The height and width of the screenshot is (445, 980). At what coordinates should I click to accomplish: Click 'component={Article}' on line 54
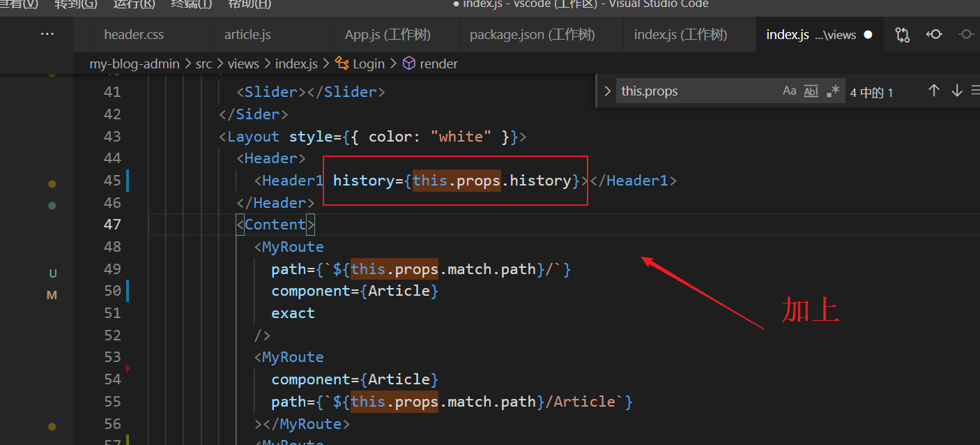[355, 379]
